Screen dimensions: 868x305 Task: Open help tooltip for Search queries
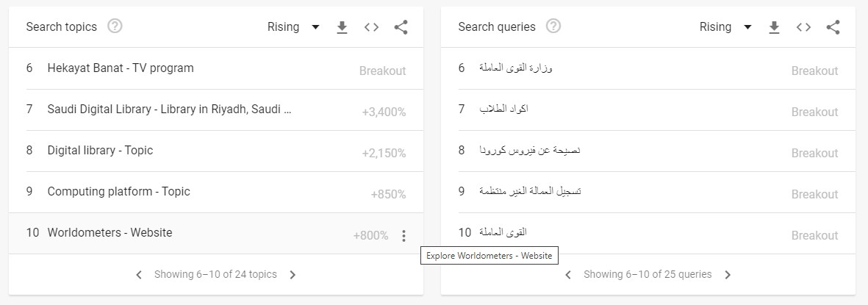[x=553, y=26]
